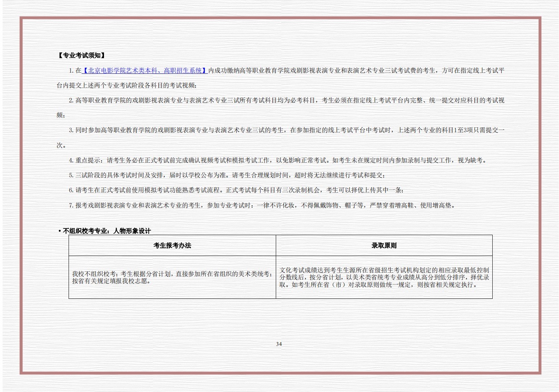The image size is (559, 392).
Task: Open the 北京电影学院艺术类本科、高职招生系统 link
Action: point(145,70)
